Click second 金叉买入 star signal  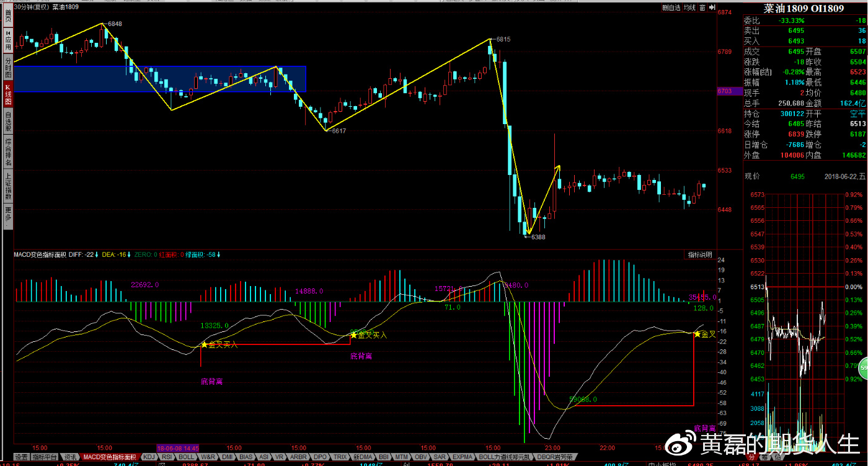click(354, 334)
